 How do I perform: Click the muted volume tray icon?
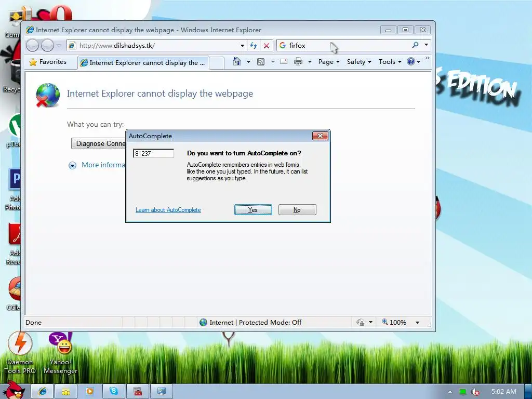point(475,392)
